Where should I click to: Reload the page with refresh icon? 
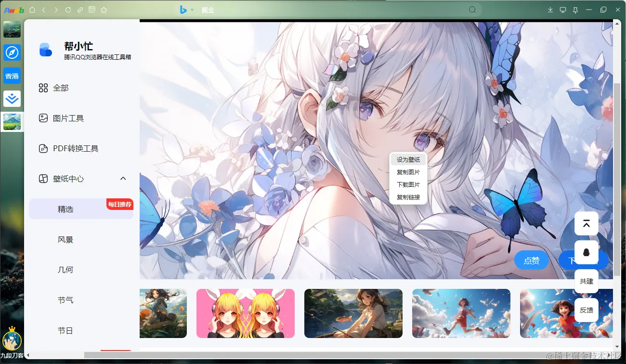tap(68, 10)
